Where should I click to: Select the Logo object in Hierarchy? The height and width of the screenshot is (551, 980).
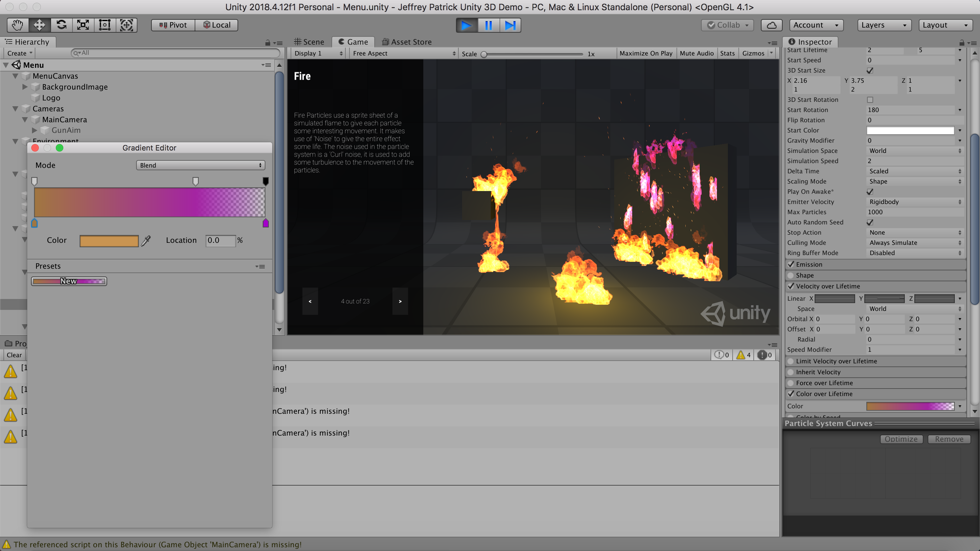pos(51,98)
